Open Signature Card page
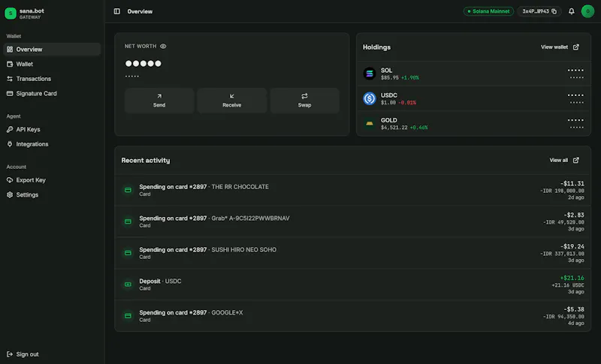601x364 pixels. coord(52,93)
